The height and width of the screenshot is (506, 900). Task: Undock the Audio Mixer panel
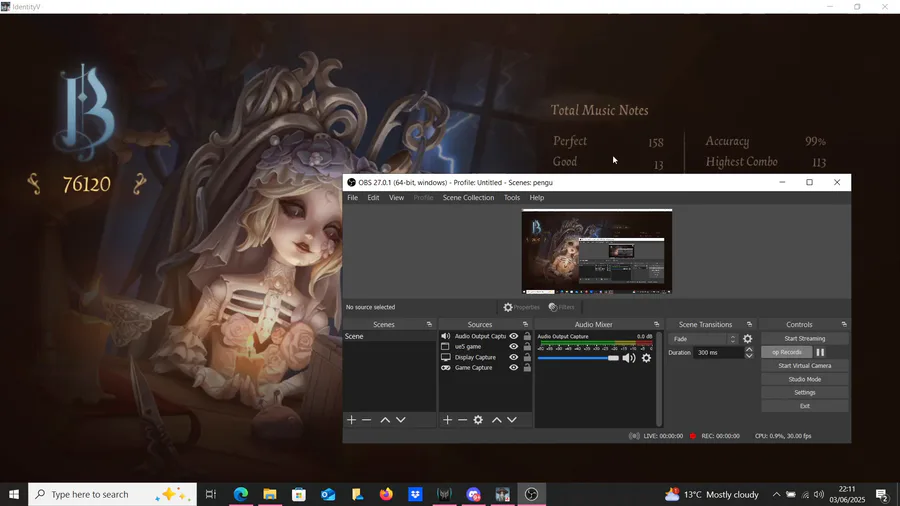(x=657, y=324)
